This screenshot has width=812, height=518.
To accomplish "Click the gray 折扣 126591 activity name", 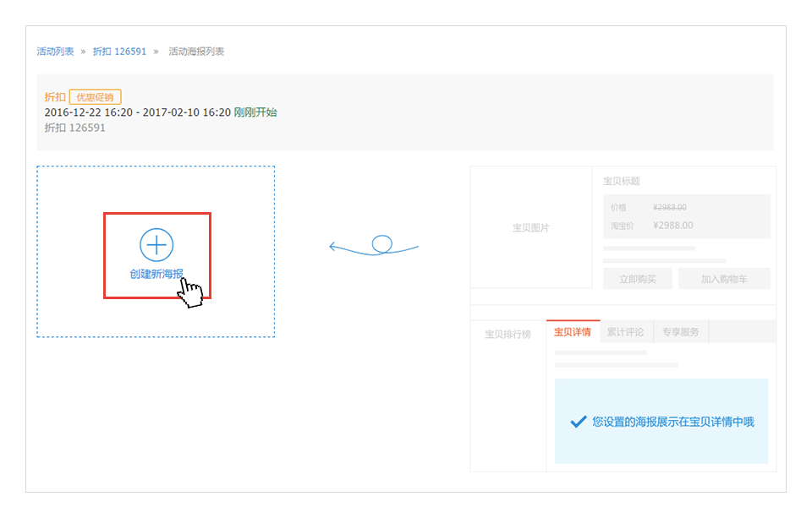I will (75, 128).
